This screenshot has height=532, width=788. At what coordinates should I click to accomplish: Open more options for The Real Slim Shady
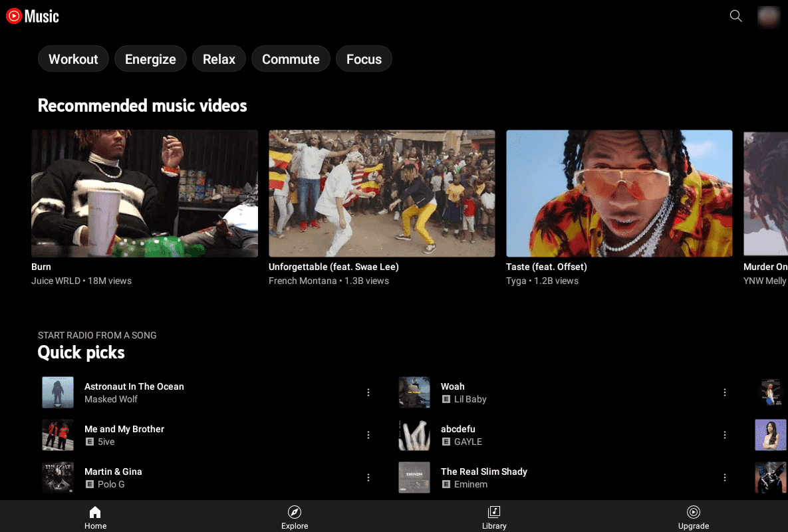pos(725,477)
